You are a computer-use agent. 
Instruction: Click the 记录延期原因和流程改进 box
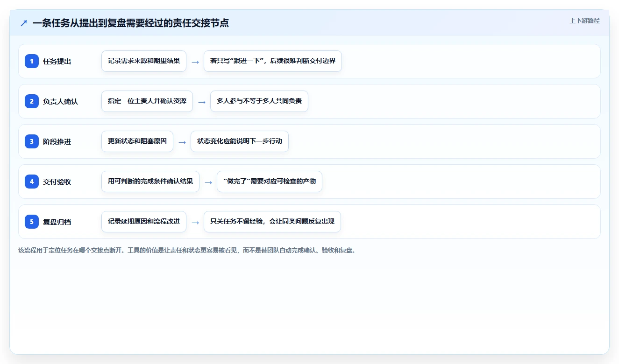pyautogui.click(x=144, y=222)
